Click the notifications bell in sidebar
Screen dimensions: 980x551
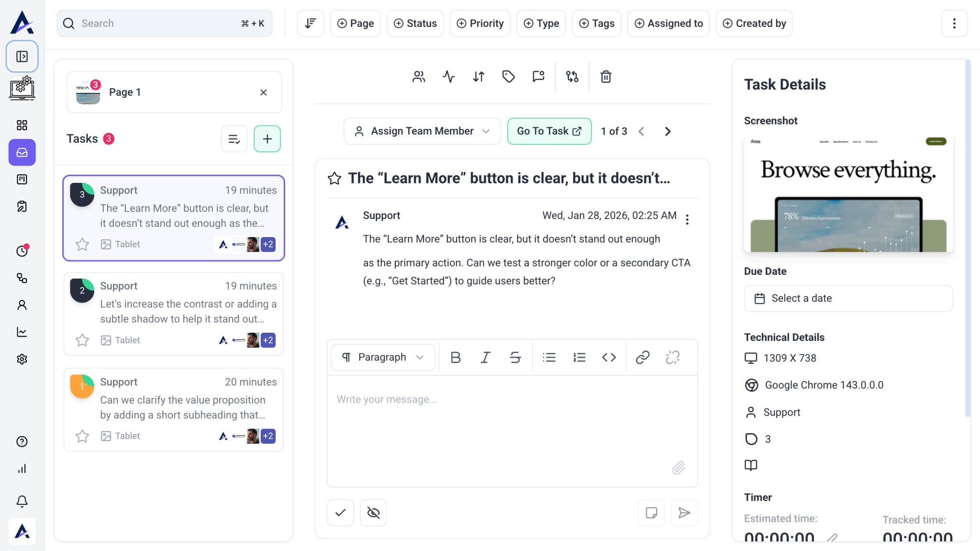[x=22, y=501]
